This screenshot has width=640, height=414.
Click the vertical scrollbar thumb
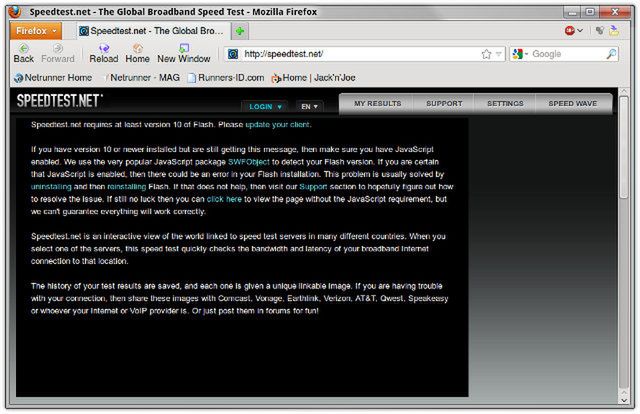coord(623,147)
